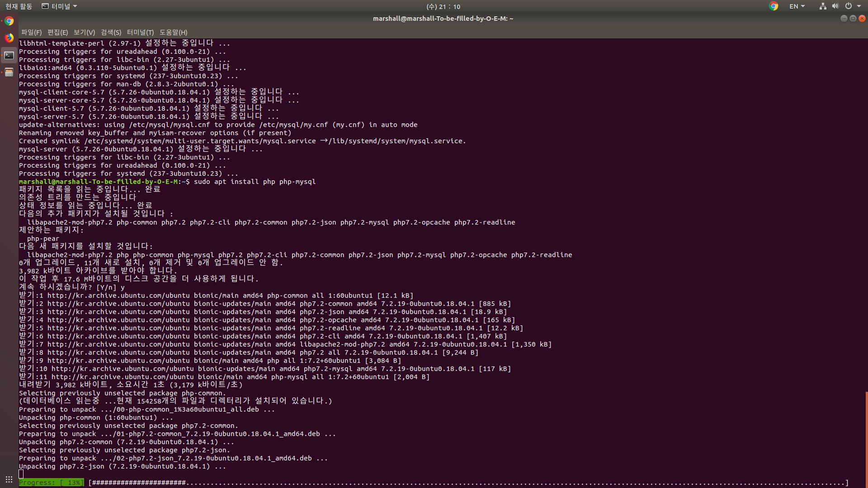
Task: Open the Files manager dock icon
Action: pyautogui.click(x=9, y=72)
